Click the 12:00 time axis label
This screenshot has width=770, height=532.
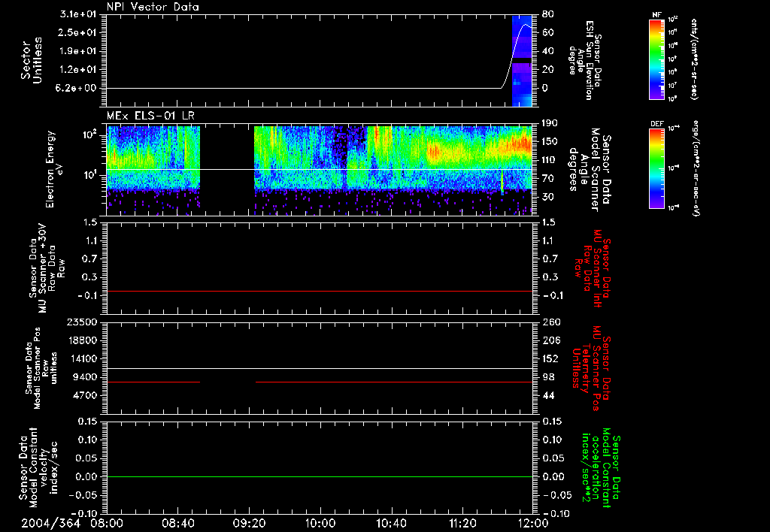[533, 523]
